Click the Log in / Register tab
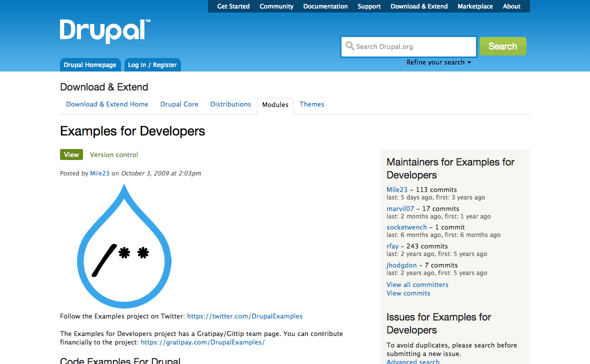 click(152, 64)
